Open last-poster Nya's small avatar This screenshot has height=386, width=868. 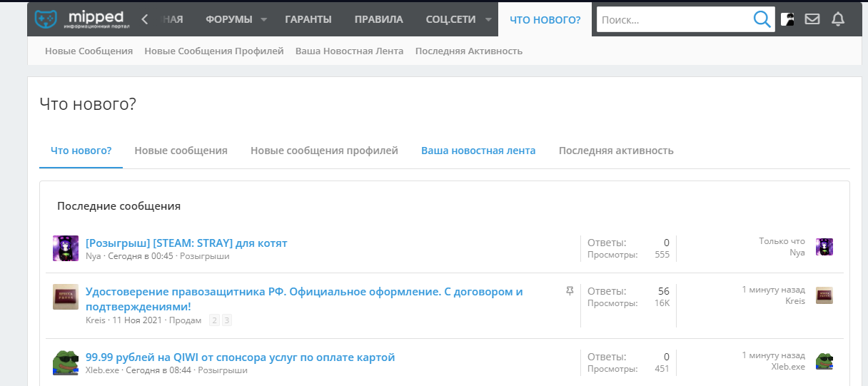coord(824,247)
